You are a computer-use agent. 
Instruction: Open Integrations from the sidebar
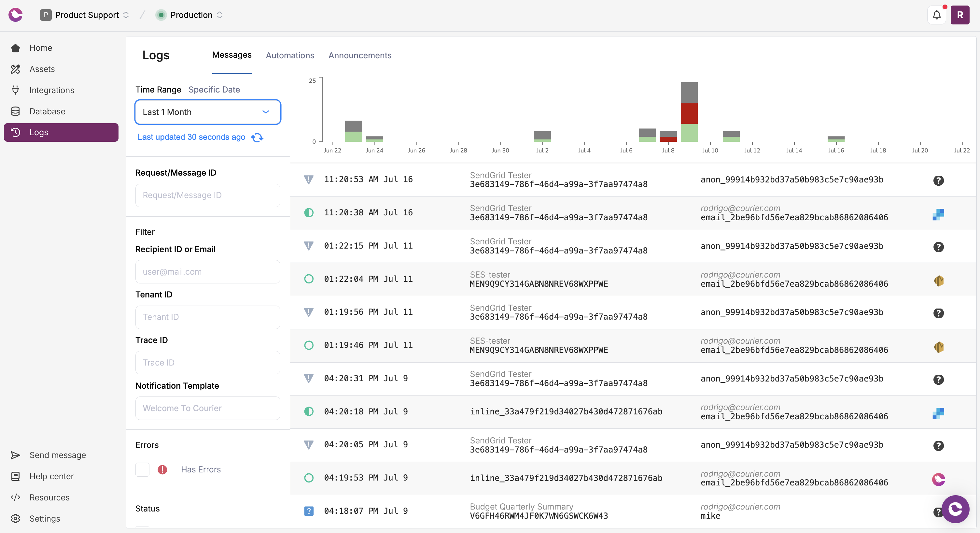coord(52,90)
